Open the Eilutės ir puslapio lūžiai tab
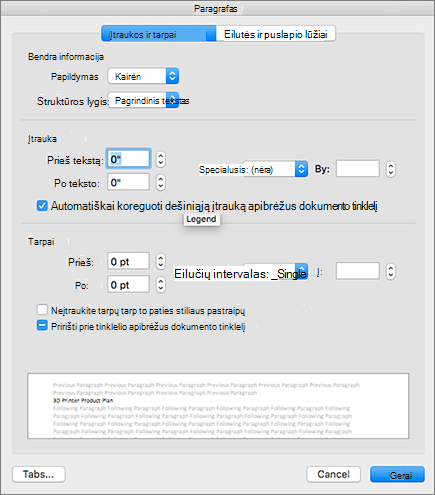Viewport: 435px width, 495px height. pyautogui.click(x=276, y=34)
